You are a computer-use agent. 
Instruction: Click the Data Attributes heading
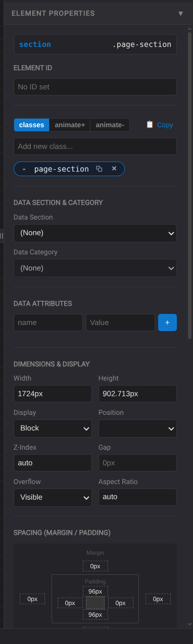pos(42,303)
